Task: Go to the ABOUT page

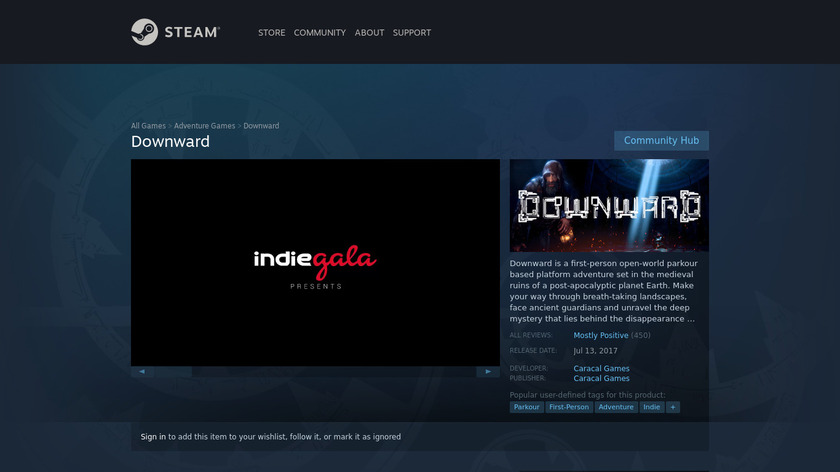Action: [x=369, y=33]
